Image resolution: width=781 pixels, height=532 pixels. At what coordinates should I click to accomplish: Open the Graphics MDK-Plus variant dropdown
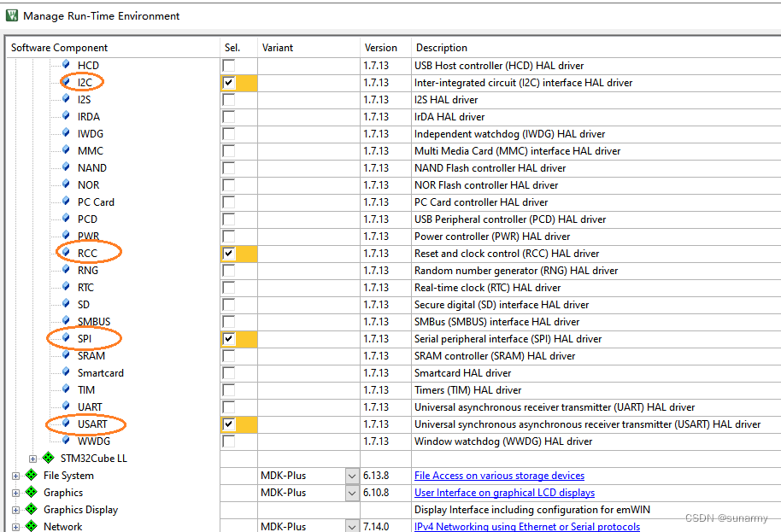[x=352, y=493]
